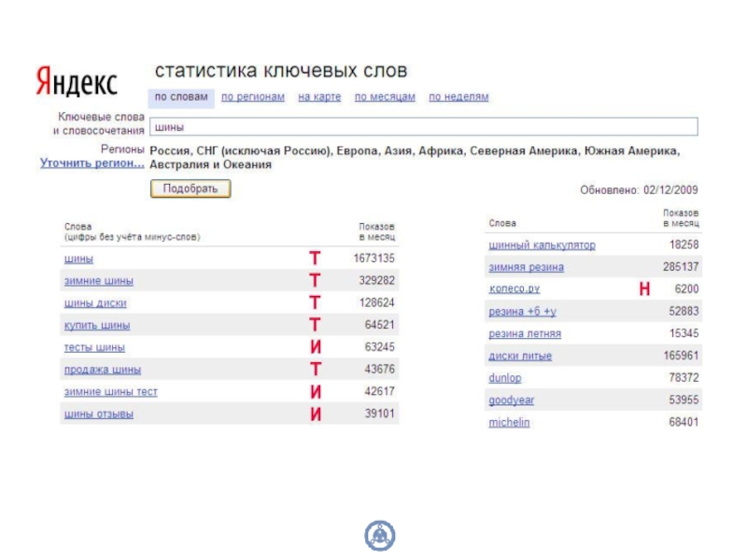Click the 'тесты шины' keyword link
The image size is (747, 560).
pyautogui.click(x=94, y=347)
